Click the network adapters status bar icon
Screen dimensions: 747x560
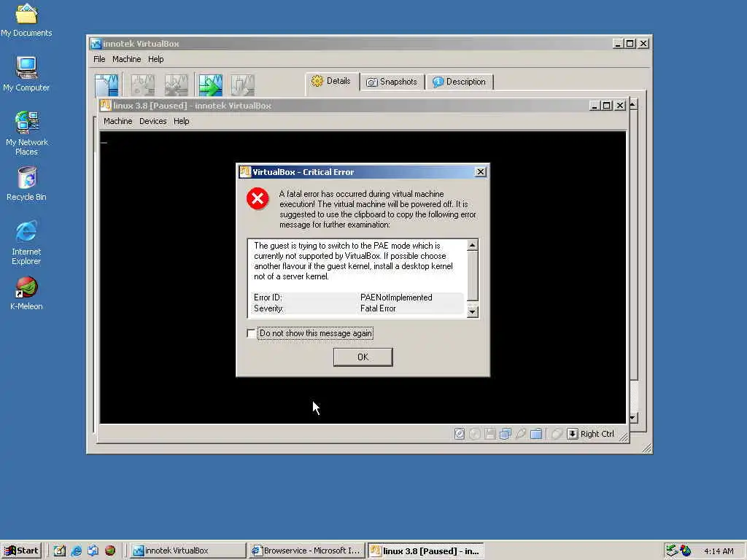point(505,434)
